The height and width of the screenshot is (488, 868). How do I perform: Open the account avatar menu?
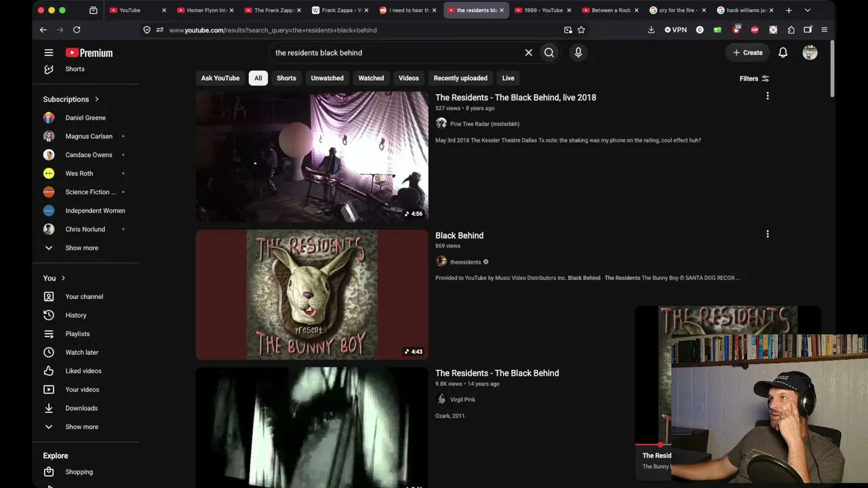tap(810, 53)
